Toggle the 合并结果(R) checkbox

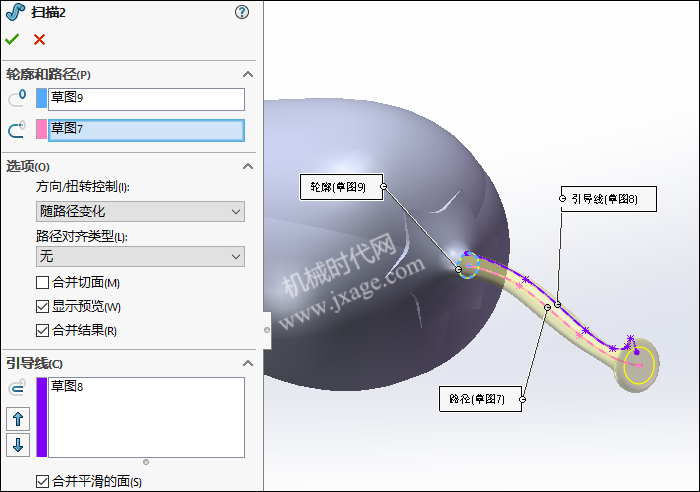pyautogui.click(x=42, y=331)
